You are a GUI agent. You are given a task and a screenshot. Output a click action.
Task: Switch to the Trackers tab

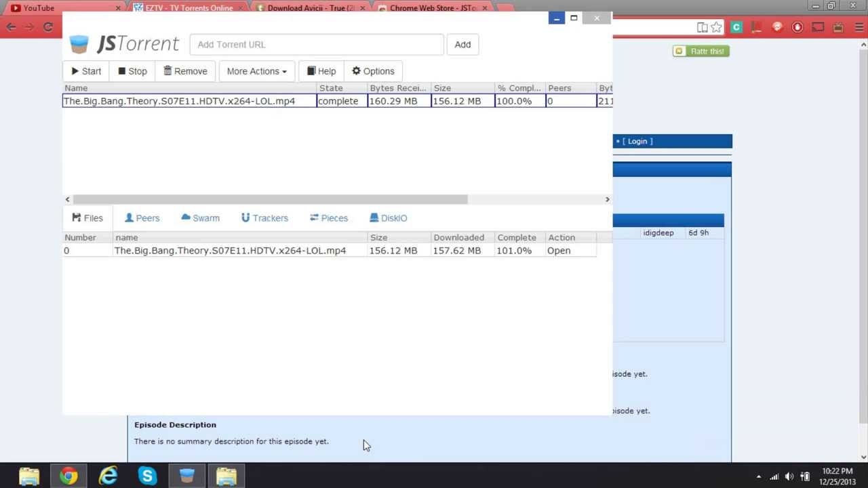coord(264,218)
